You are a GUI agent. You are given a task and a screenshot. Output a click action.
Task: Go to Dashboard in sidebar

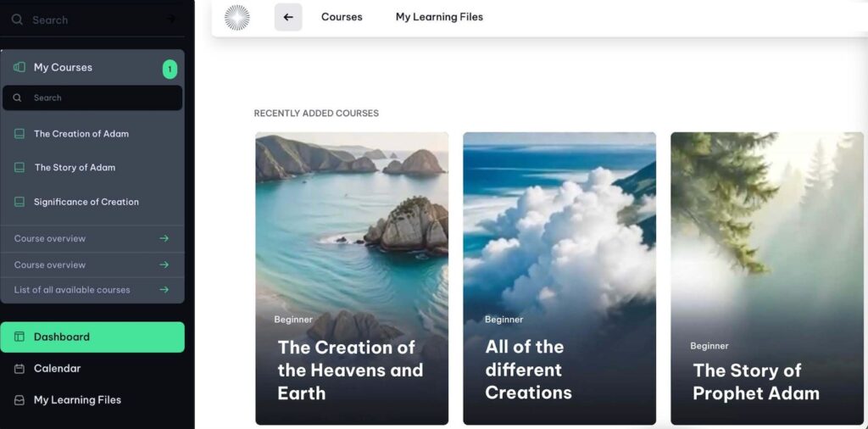point(92,337)
